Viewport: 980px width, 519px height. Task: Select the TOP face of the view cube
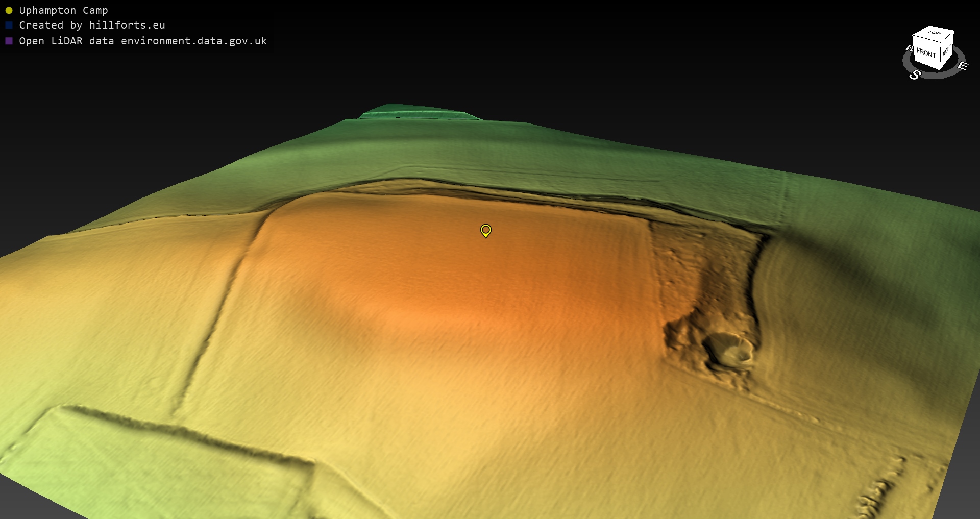click(934, 33)
